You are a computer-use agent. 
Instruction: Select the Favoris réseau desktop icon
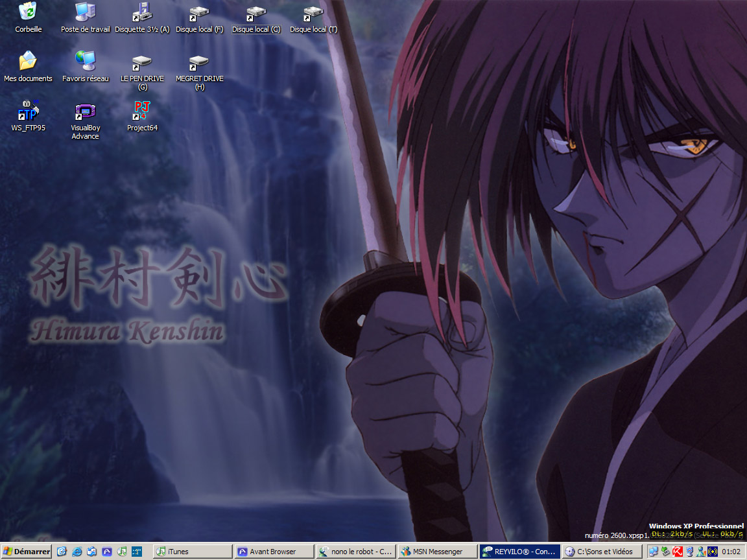click(x=86, y=67)
